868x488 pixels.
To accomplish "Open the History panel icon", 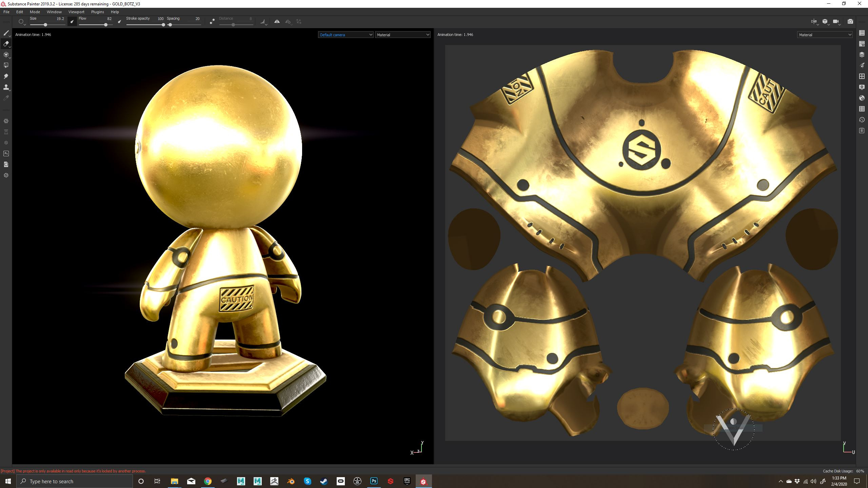I will (x=862, y=120).
